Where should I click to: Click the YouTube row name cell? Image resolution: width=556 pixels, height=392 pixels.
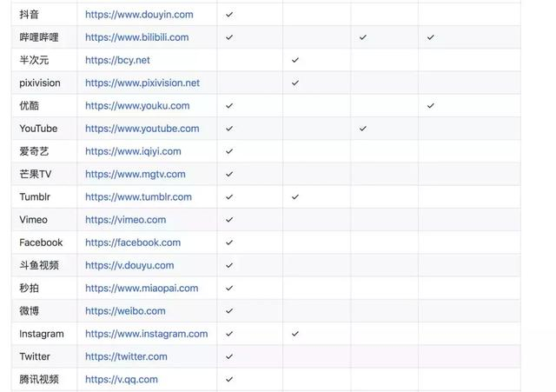coord(44,129)
